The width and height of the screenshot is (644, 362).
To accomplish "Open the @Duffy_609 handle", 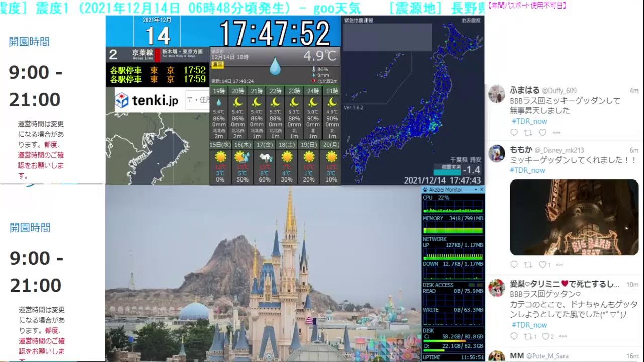I will click(559, 90).
